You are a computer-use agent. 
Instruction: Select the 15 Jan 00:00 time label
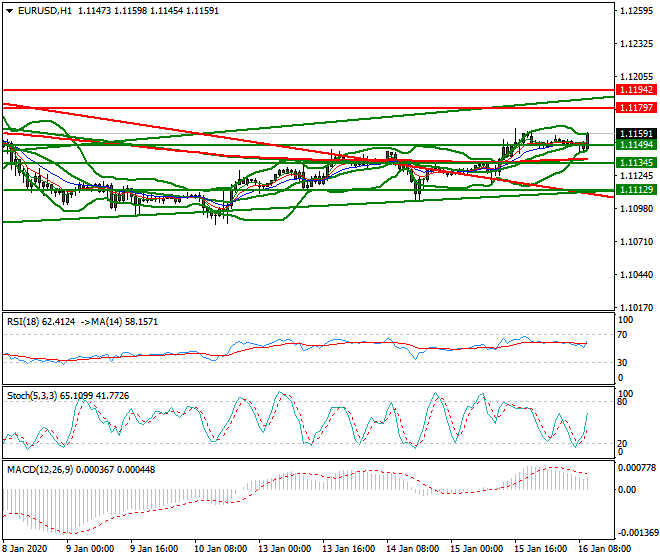click(476, 549)
